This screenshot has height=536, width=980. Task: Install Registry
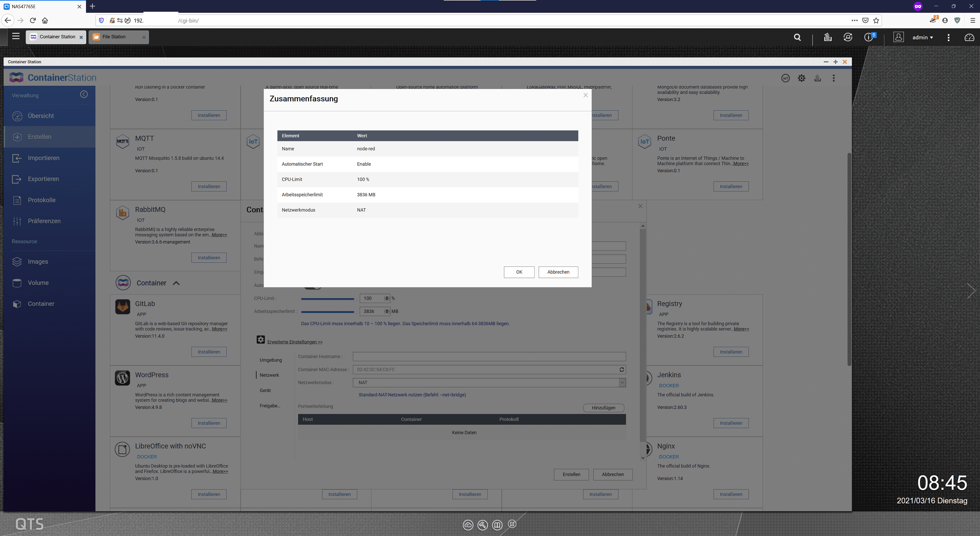point(731,352)
